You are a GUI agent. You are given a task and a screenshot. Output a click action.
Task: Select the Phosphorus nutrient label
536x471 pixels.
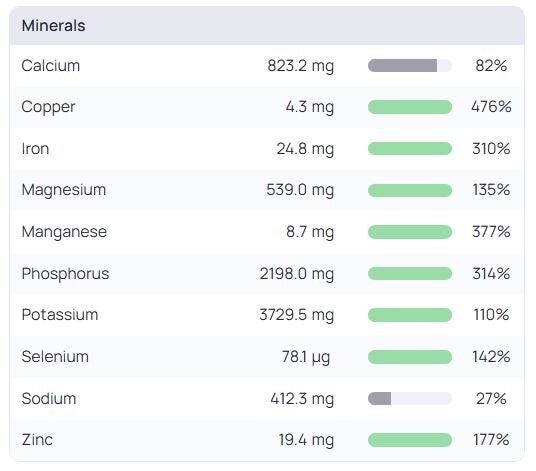(65, 274)
